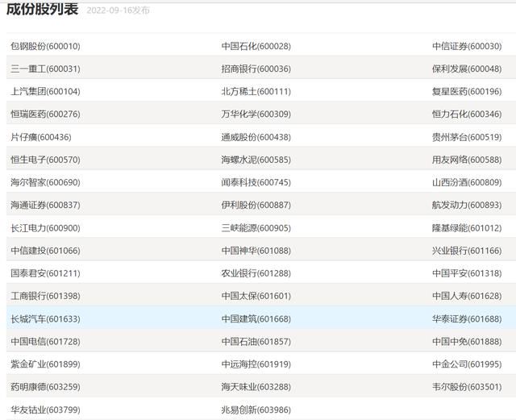Open highlighted 长城汽车(601633) entry
Viewport: 516px width, 420px height.
tap(45, 318)
